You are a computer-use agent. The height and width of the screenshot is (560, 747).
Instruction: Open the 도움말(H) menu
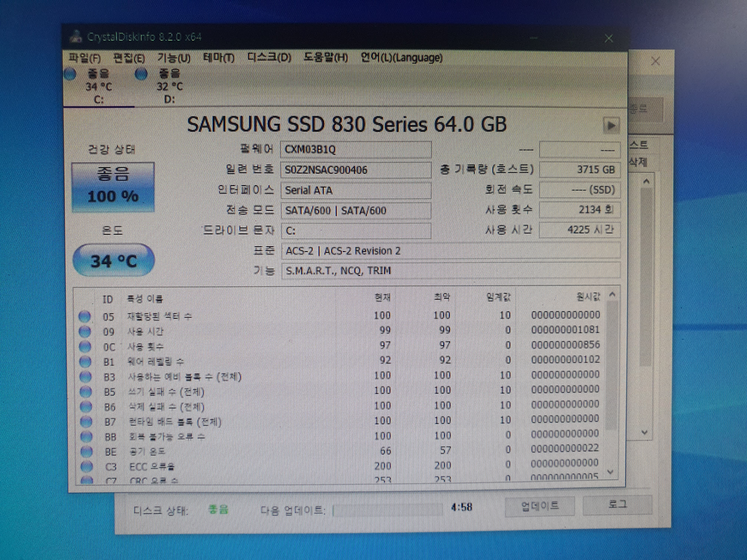coord(326,58)
